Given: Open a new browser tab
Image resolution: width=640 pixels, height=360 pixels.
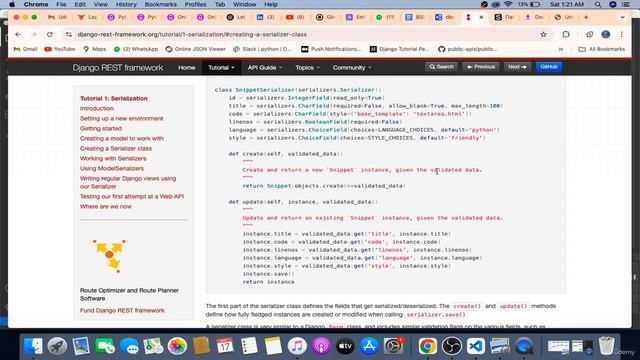Looking at the screenshot, I should [x=586, y=18].
